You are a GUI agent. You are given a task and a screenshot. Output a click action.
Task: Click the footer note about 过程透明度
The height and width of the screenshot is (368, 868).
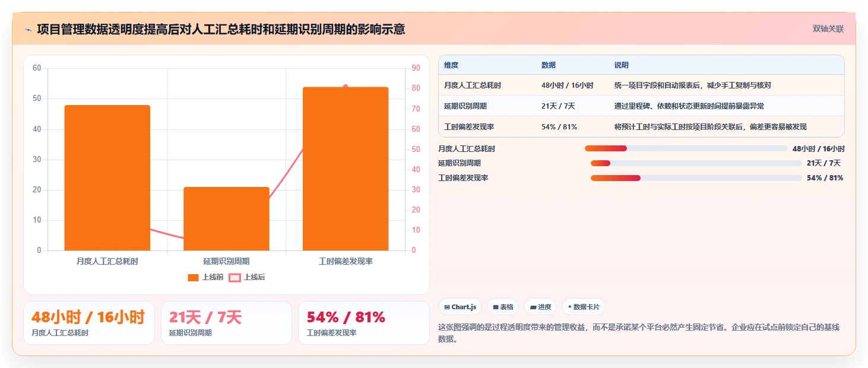(639, 333)
